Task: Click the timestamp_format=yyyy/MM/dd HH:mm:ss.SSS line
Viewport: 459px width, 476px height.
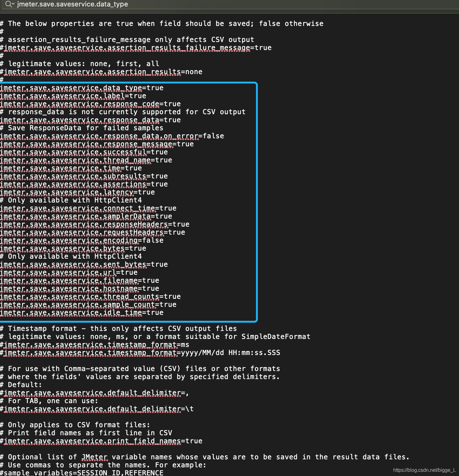Action: click(140, 353)
